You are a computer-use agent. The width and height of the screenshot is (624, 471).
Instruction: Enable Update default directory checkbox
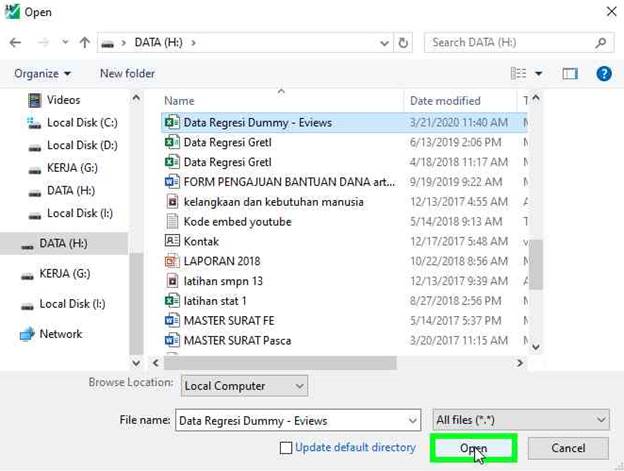pyautogui.click(x=286, y=448)
